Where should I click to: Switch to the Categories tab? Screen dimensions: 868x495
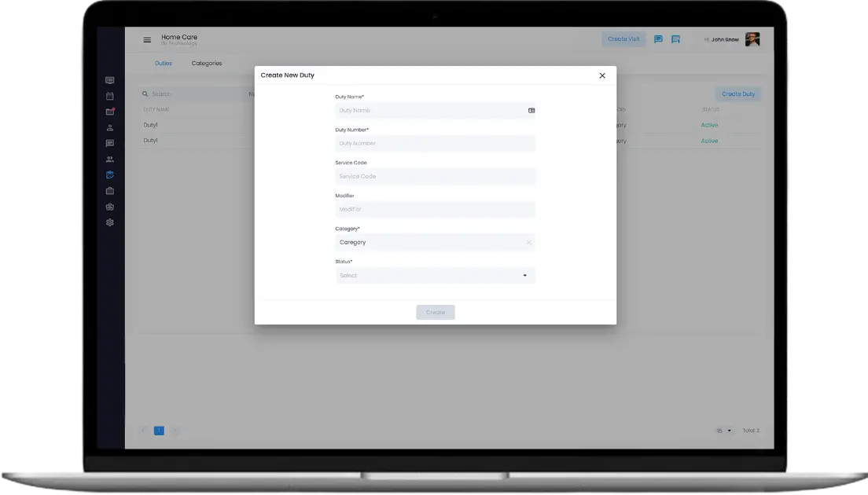(x=207, y=64)
